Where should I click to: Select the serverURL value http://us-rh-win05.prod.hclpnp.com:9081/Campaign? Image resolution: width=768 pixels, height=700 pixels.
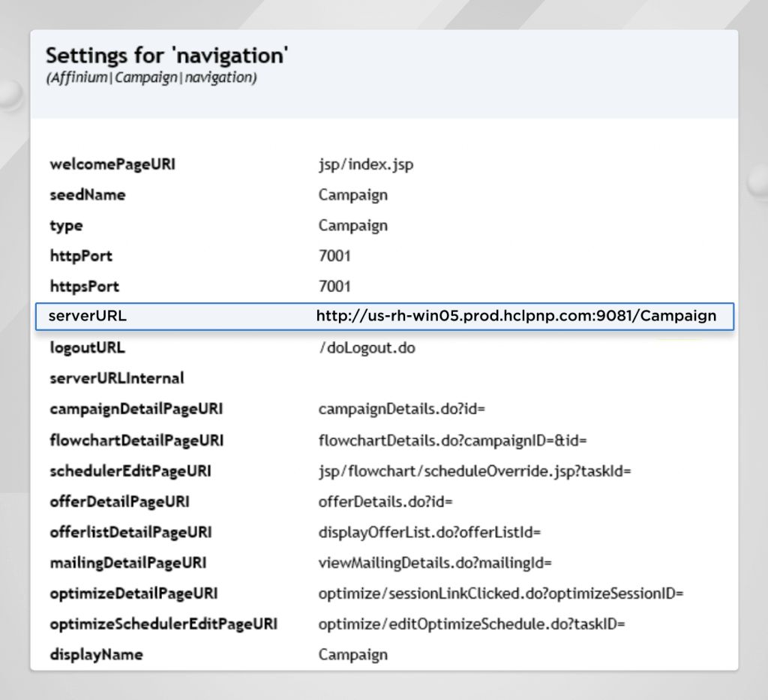tap(516, 316)
